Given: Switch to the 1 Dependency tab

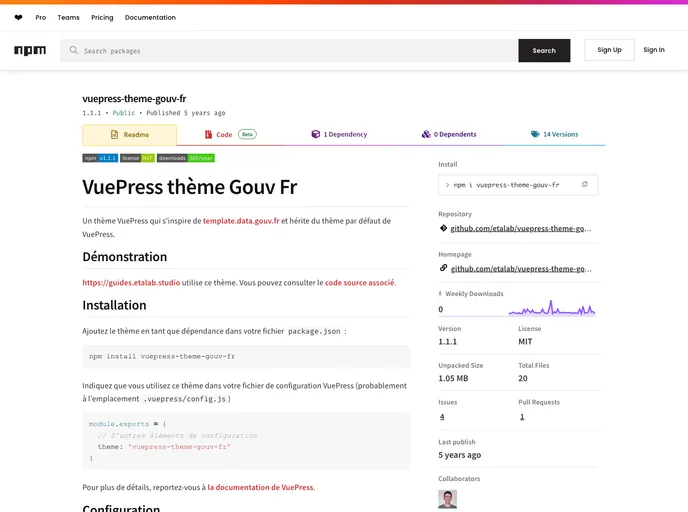Looking at the screenshot, I should click(x=339, y=134).
